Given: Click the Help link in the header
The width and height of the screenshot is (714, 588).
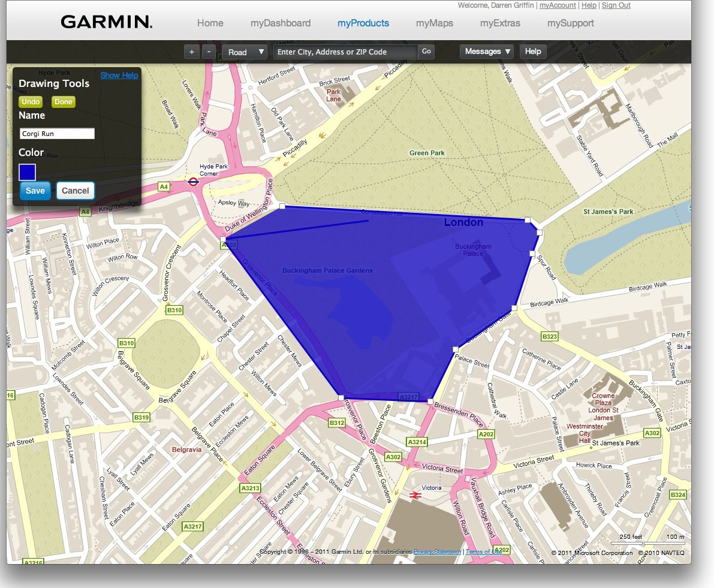Looking at the screenshot, I should 589,5.
